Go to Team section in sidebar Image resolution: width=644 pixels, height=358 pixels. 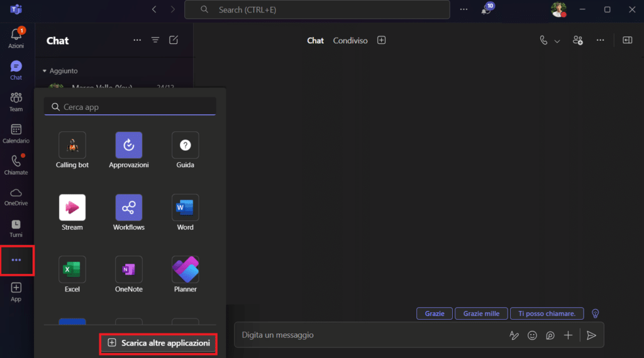tap(16, 102)
